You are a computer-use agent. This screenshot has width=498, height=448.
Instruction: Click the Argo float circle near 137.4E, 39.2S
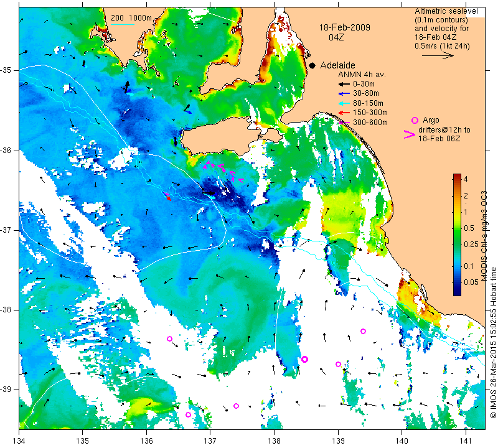pyautogui.click(x=236, y=406)
